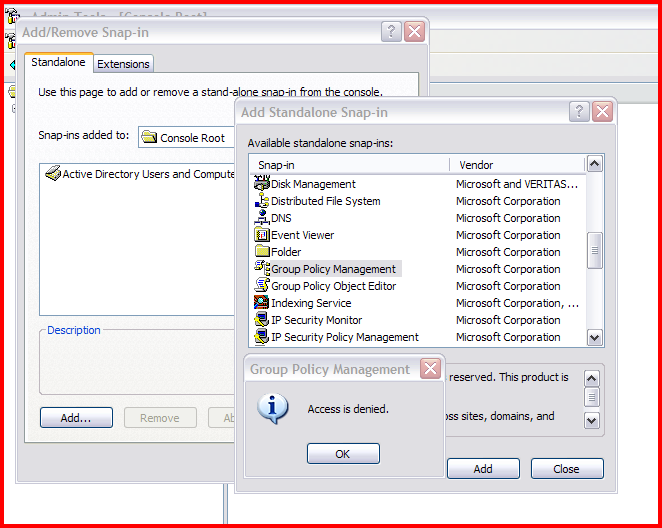Select the Group Policy Management list text
This screenshot has width=662, height=528.
pyautogui.click(x=334, y=269)
